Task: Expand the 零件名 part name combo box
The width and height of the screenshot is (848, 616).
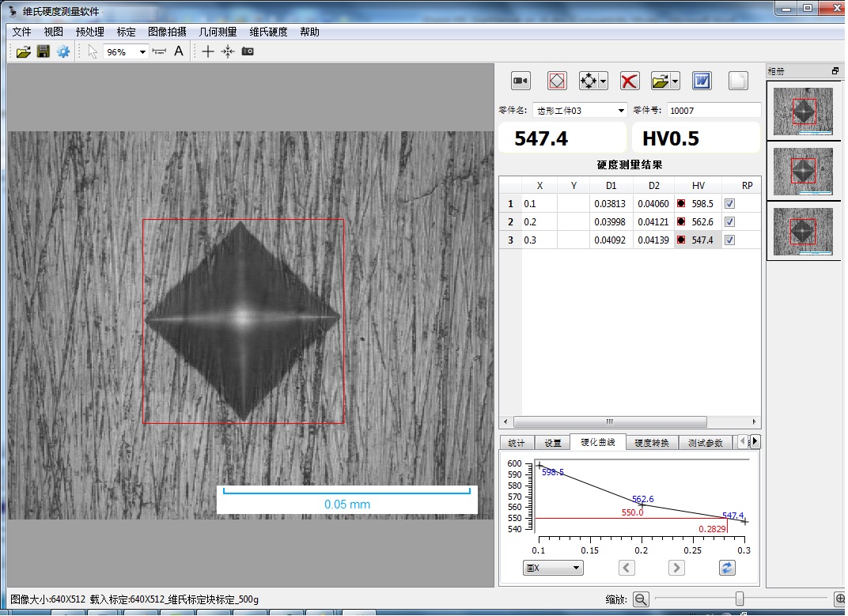Action: point(621,111)
